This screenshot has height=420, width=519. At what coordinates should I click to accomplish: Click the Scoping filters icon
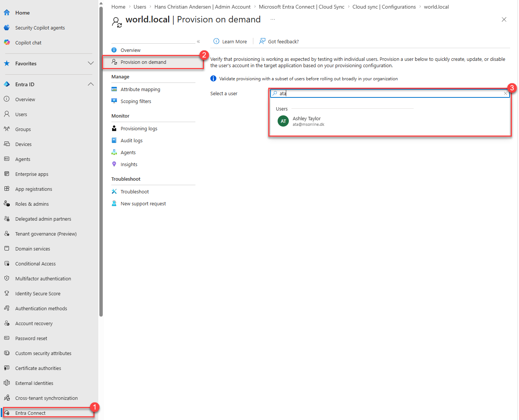[x=114, y=101]
